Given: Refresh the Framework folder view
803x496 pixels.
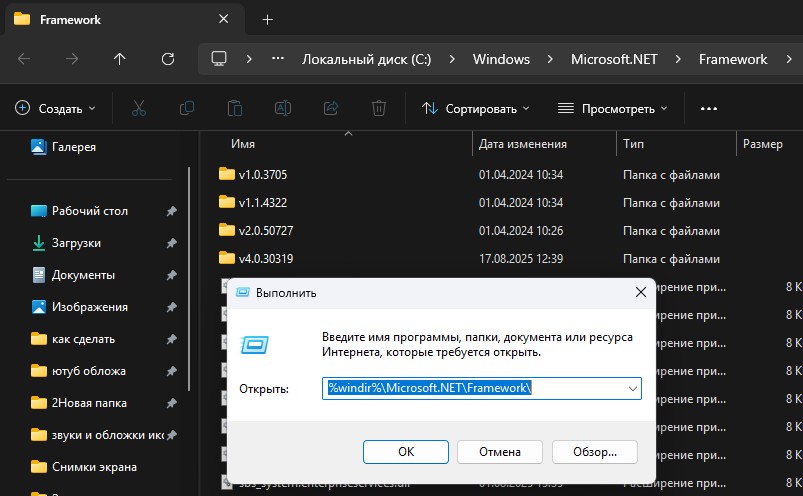Looking at the screenshot, I should coord(168,59).
